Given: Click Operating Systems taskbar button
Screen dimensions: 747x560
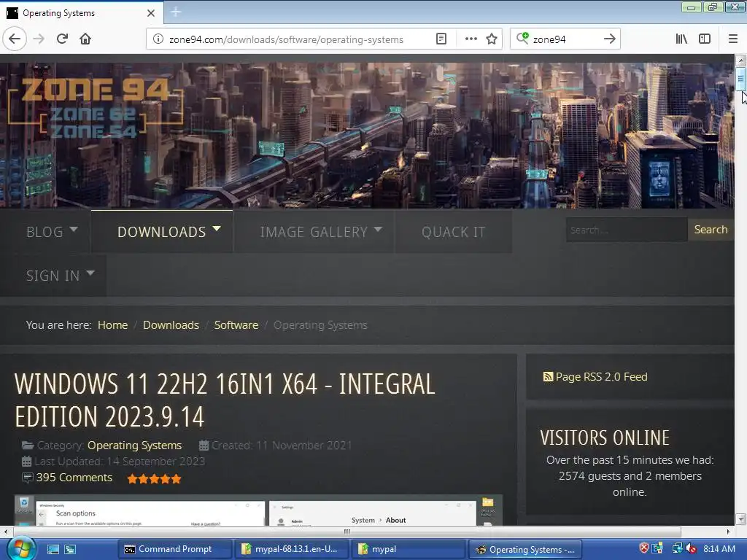Looking at the screenshot, I should pos(525,549).
